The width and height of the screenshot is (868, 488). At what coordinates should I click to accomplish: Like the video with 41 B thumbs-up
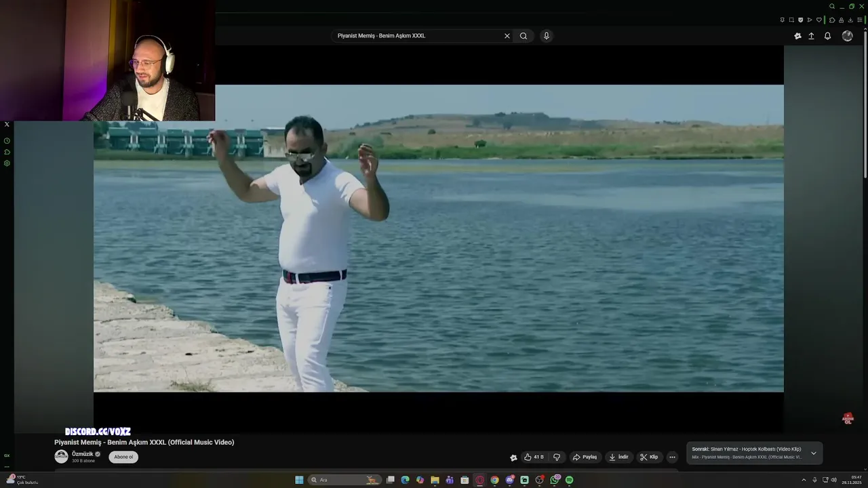534,457
